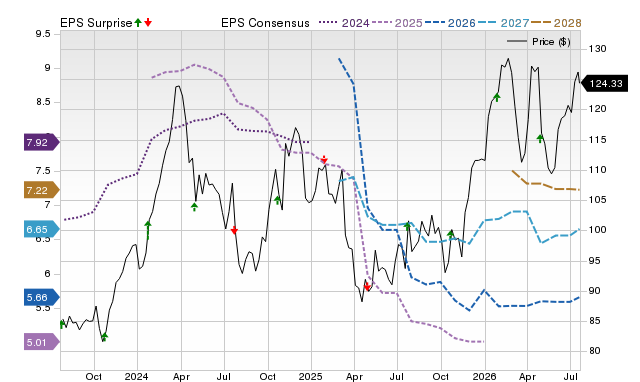Select the 2024 label on the time axis
The width and height of the screenshot is (640, 382).
pyautogui.click(x=136, y=376)
